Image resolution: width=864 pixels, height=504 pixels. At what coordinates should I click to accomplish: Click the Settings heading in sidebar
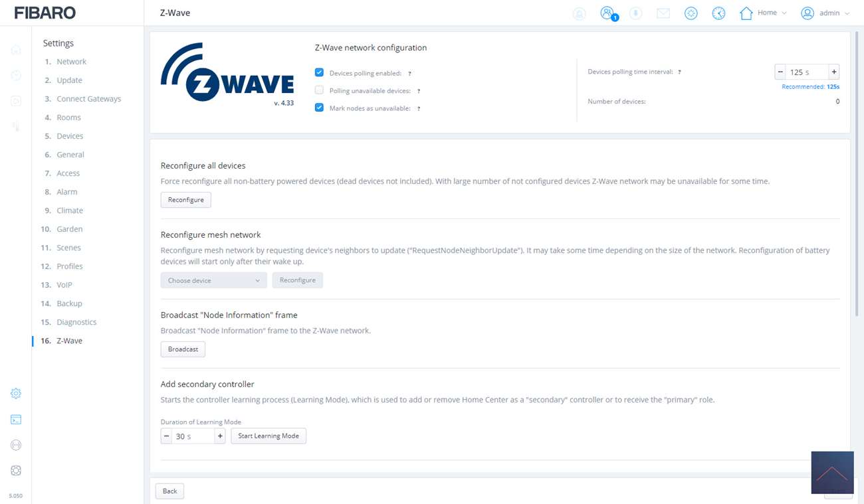point(58,43)
